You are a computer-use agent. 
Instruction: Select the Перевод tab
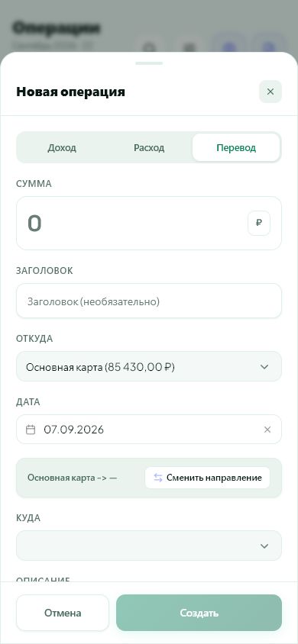click(236, 148)
